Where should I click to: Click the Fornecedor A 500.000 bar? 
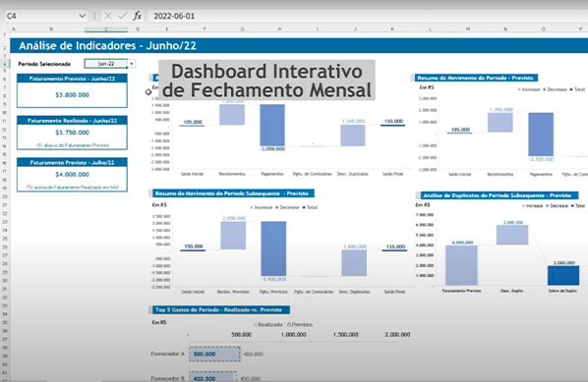pos(214,354)
